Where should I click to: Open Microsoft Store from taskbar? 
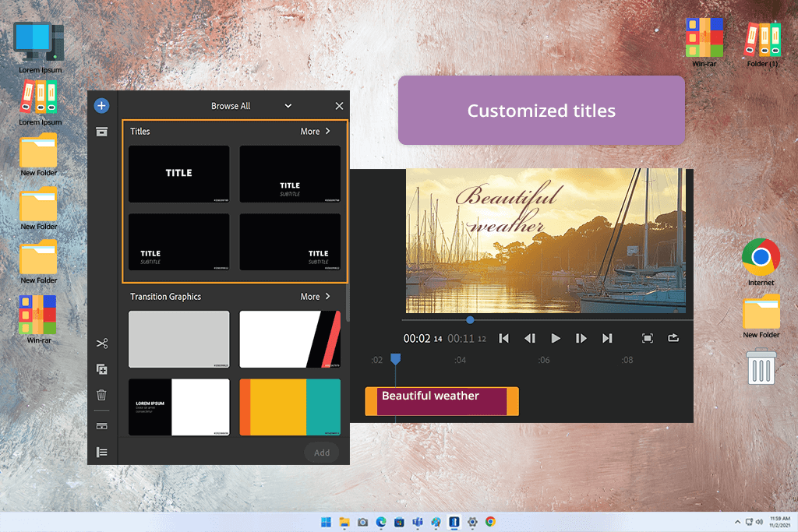coord(399,522)
